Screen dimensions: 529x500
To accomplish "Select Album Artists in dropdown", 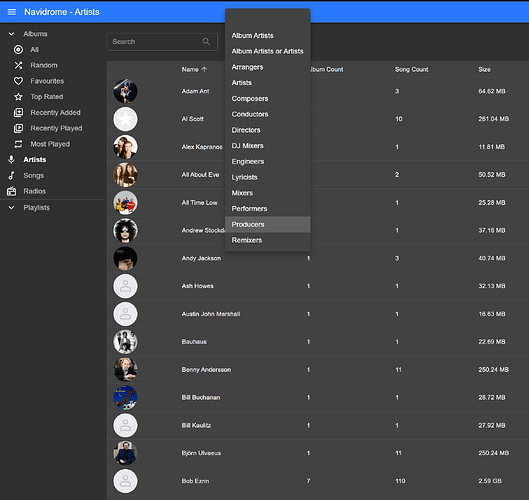I will point(268,35).
